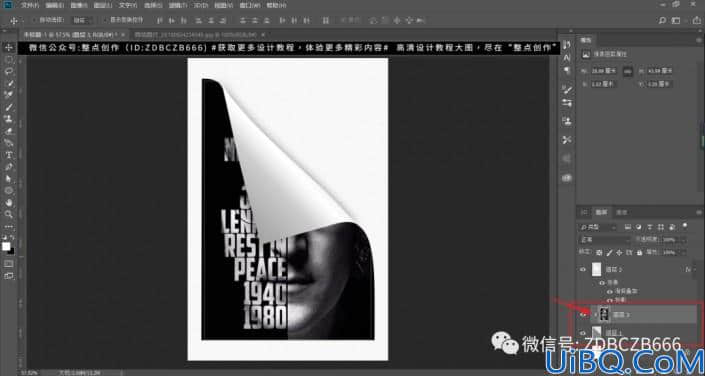
Task: Filter layers by pixel layers icon
Action: tap(629, 228)
